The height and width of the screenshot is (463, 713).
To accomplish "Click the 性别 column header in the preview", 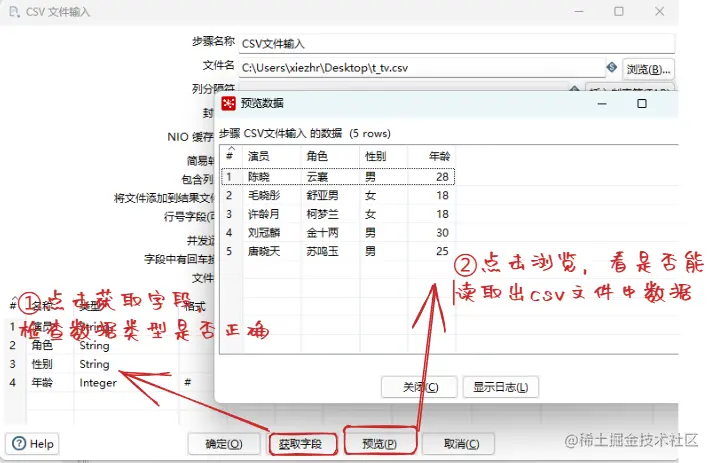I will pos(383,156).
